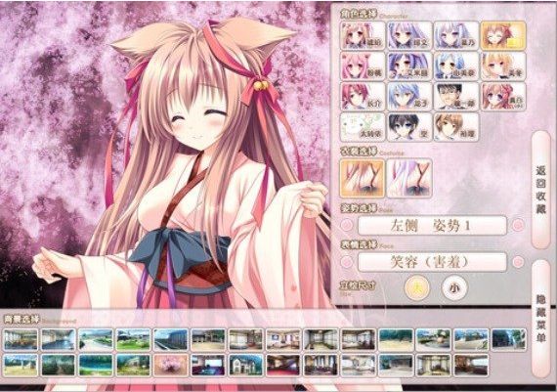Choose the magenta-haired character in the third row

click(363, 97)
